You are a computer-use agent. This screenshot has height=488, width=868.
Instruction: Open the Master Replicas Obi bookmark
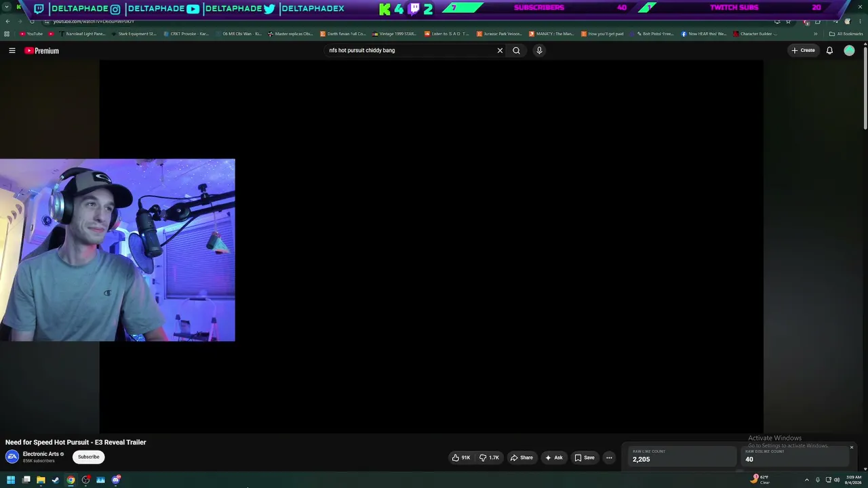291,34
